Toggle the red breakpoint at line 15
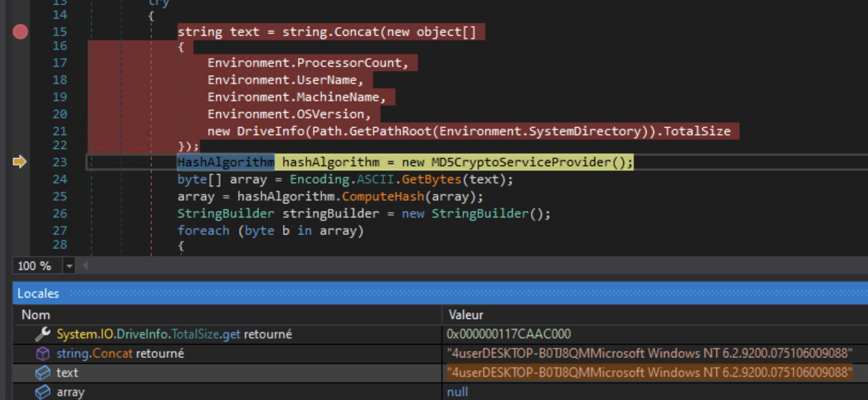 pos(20,32)
